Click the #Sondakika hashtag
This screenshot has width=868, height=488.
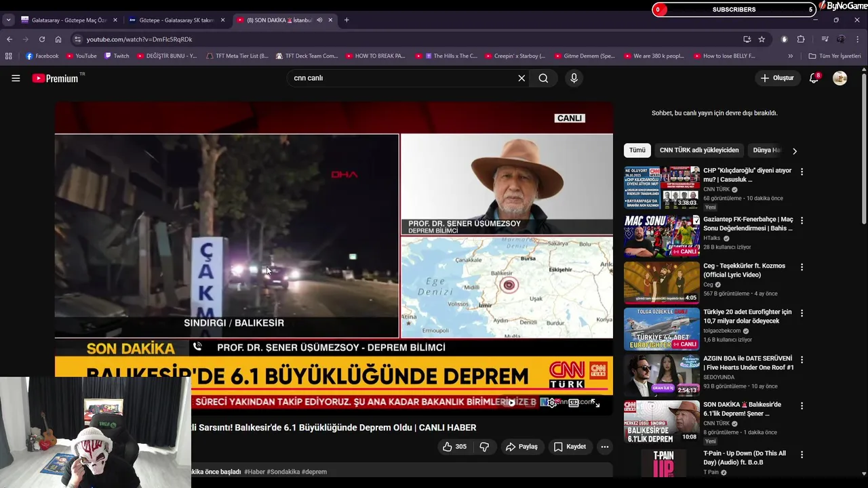point(283,472)
